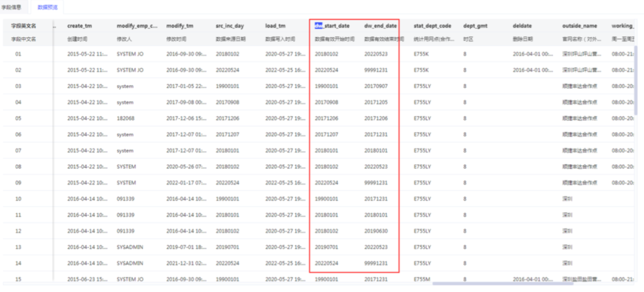
Task: Click the outside_name column header
Action: point(579,26)
